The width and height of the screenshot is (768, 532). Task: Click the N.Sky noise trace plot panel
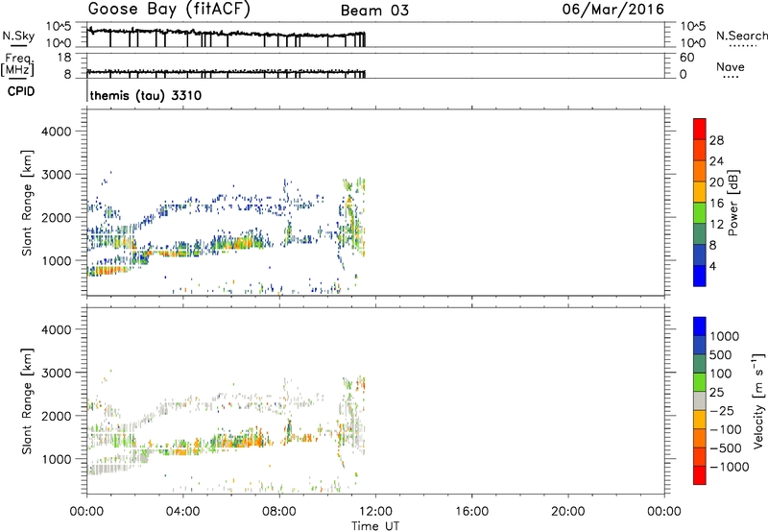click(375, 35)
